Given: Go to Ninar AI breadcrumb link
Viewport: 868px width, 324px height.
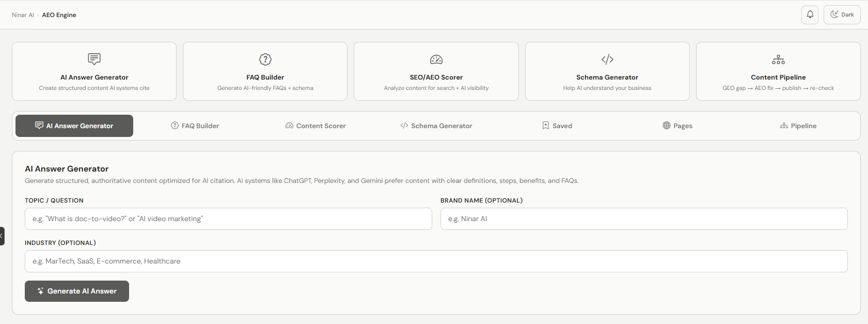Looking at the screenshot, I should click(x=23, y=15).
